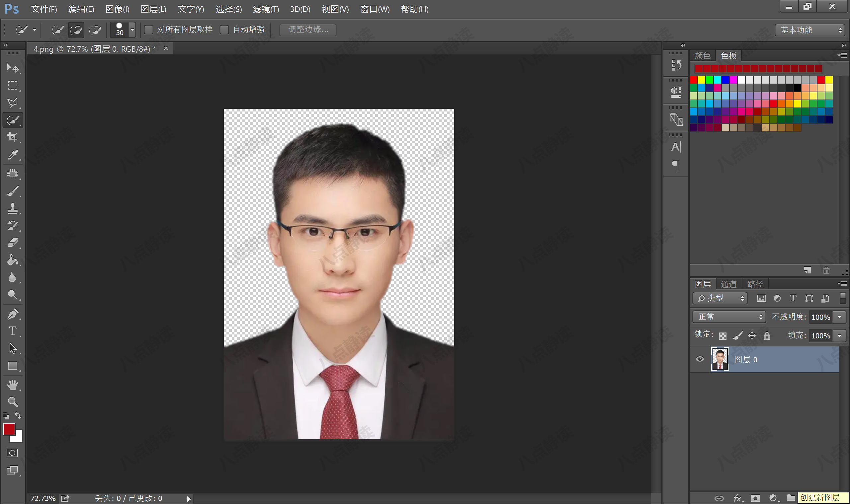
Task: Click the 调整边缘 button
Action: coord(307,30)
